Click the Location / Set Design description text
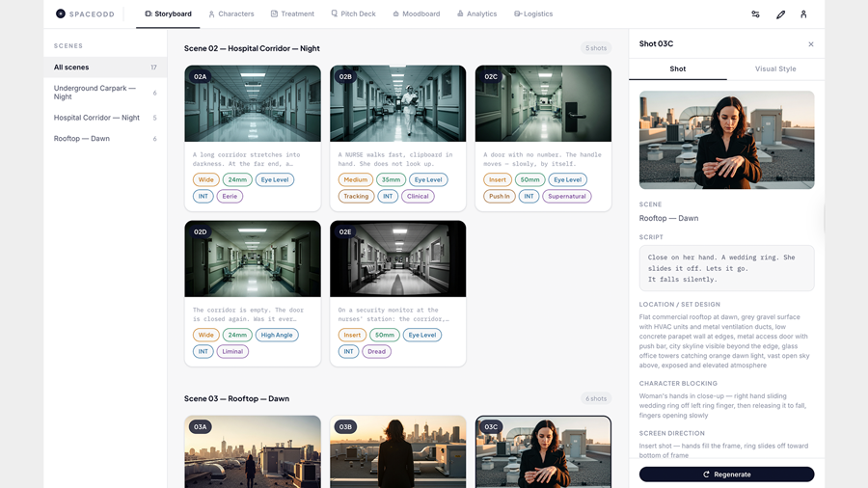 (x=724, y=341)
